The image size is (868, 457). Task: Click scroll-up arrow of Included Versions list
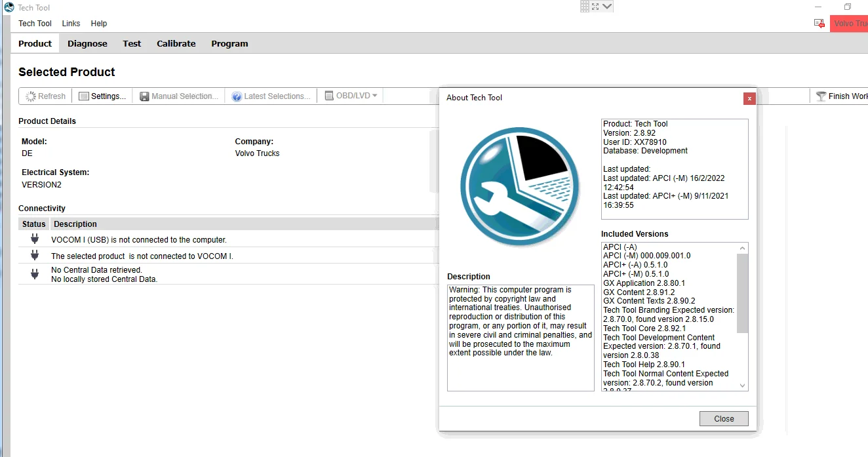(x=742, y=248)
